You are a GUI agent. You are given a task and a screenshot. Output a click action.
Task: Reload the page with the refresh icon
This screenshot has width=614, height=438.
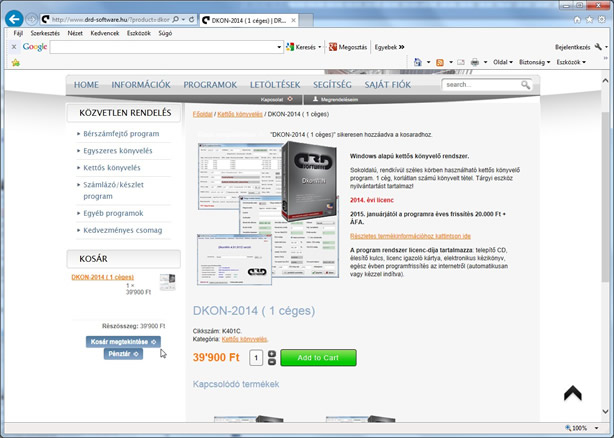(x=191, y=19)
